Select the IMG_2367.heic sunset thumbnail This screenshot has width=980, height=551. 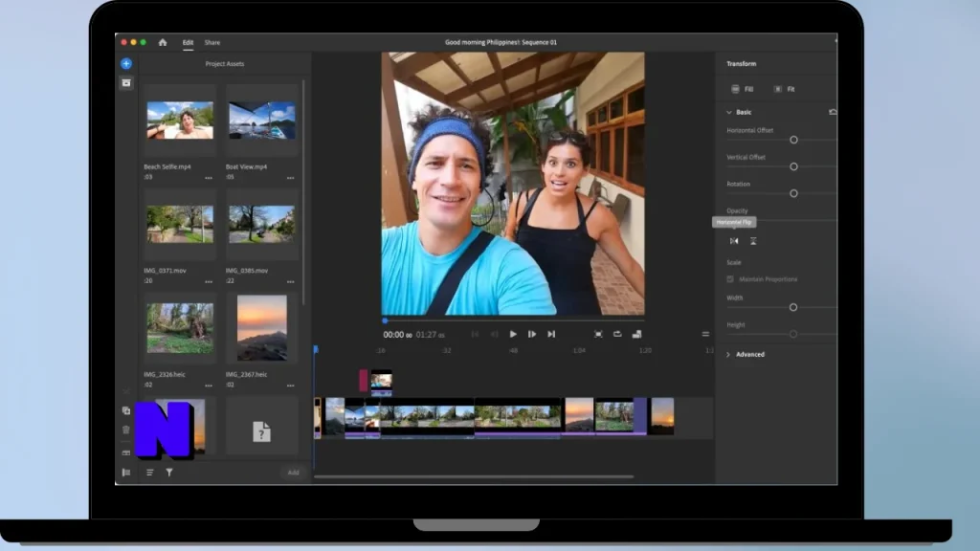tap(262, 328)
